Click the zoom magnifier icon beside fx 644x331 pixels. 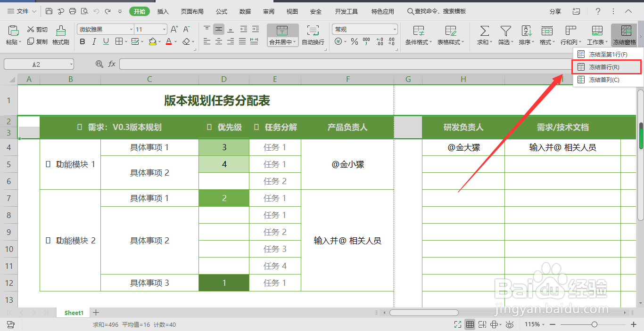point(99,64)
